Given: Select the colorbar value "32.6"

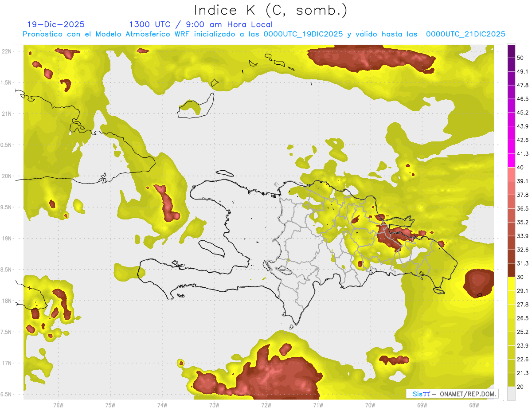Looking at the screenshot, I should pos(523,250).
